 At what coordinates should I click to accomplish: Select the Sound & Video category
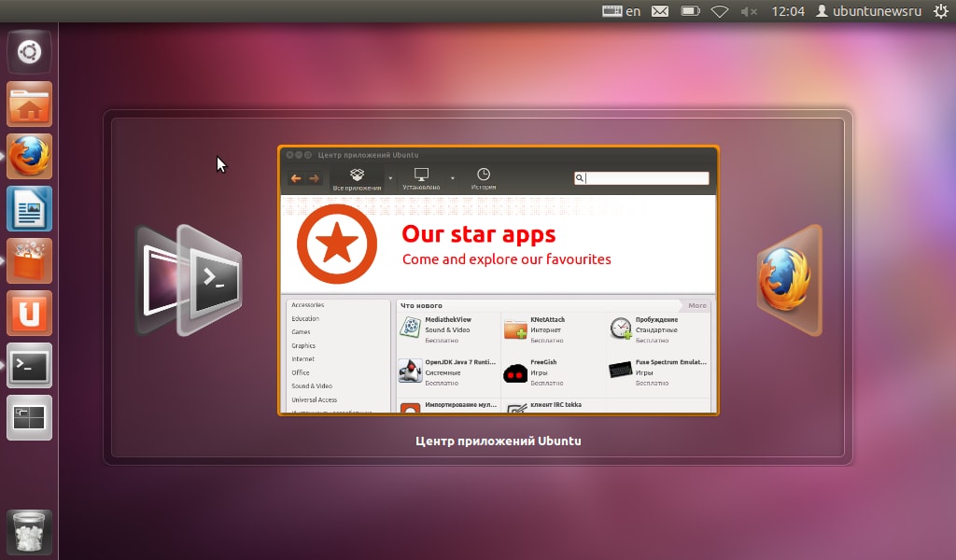pos(312,385)
